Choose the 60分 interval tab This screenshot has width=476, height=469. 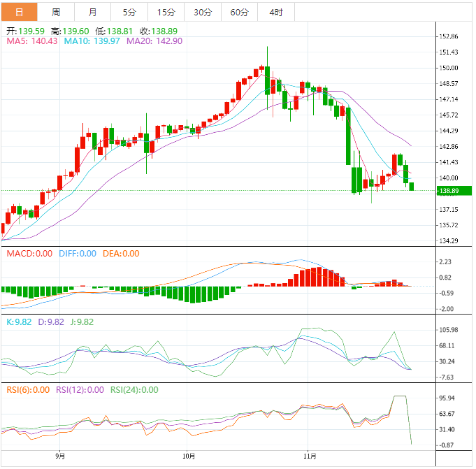pyautogui.click(x=239, y=12)
